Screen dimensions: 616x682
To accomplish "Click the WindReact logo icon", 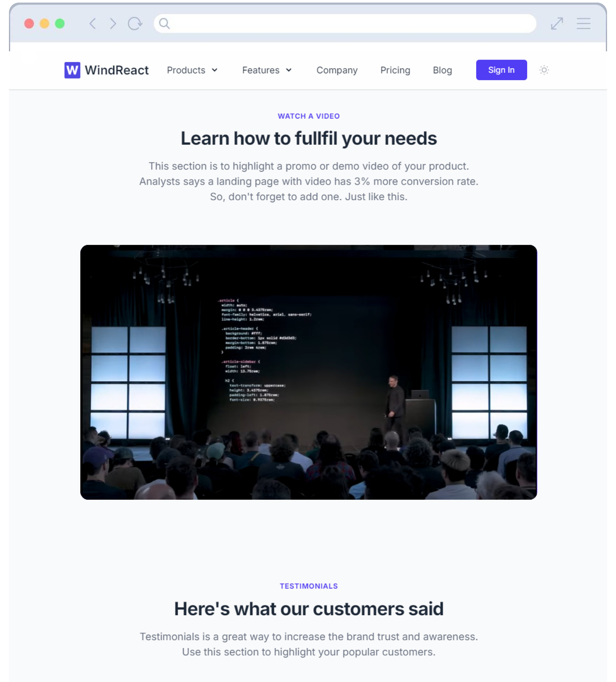I will 72,70.
